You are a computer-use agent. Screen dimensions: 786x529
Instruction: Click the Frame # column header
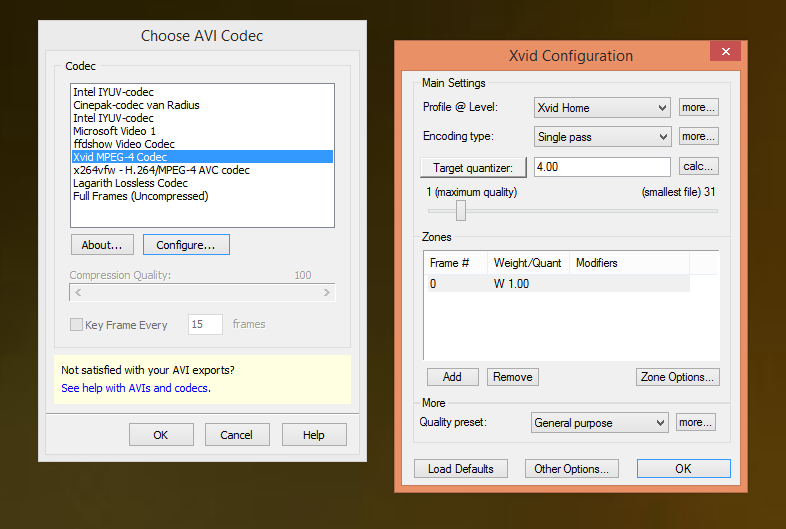[456, 263]
